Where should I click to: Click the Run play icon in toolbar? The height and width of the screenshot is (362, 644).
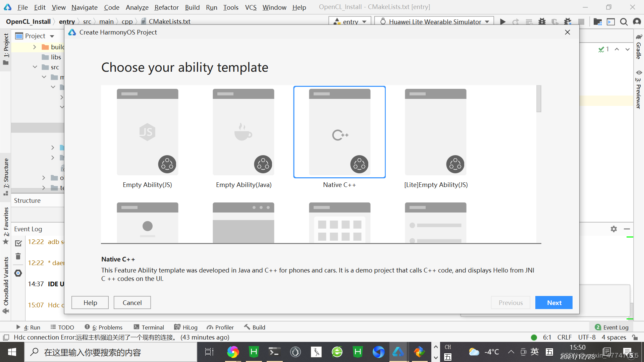[502, 22]
